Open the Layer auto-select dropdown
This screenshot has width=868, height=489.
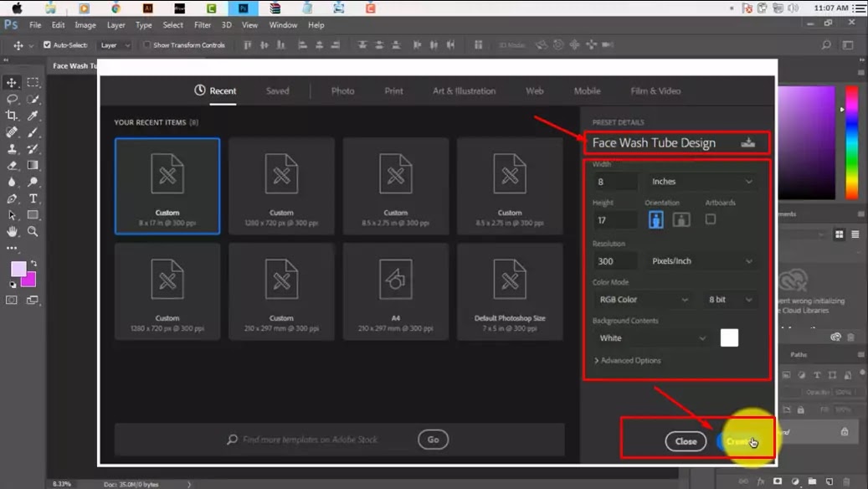[x=115, y=45]
